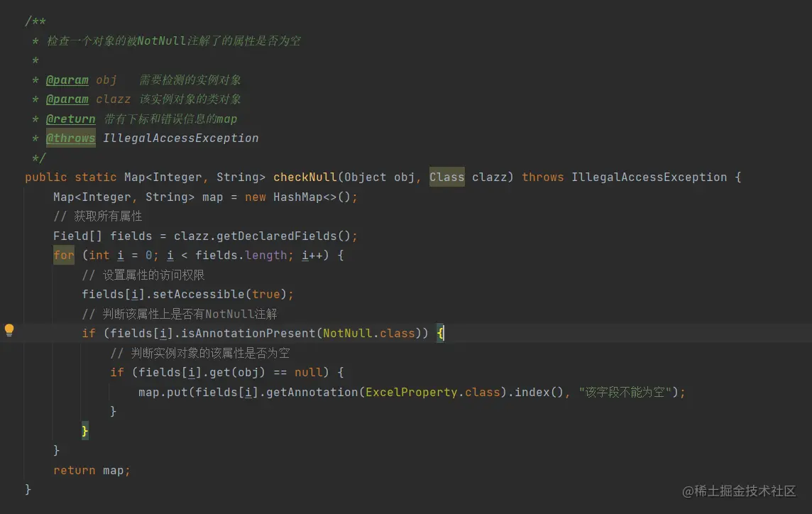Click 'setAccessible' method call
Viewport: 812px width, 514px height.
tap(199, 295)
